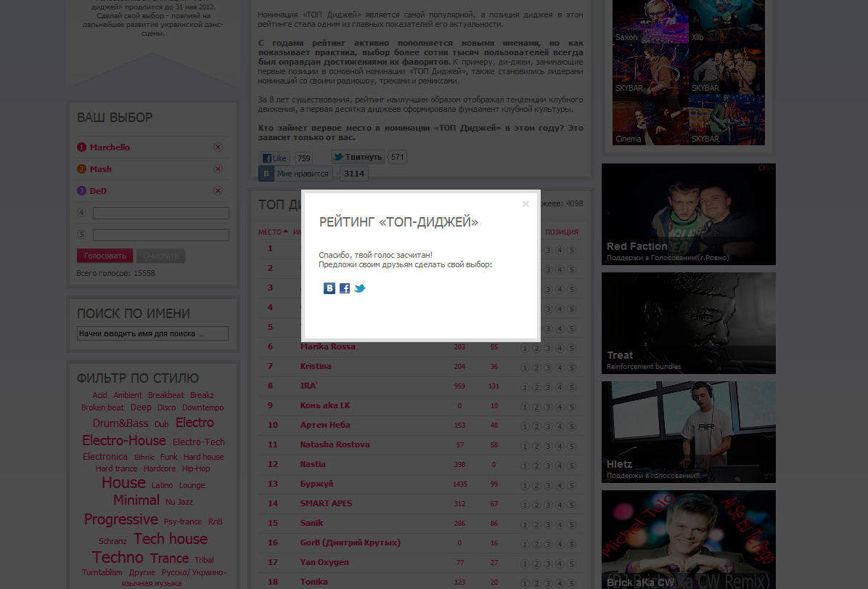Viewport: 868px width, 589px height.
Task: Click the VK Мне нравится button
Action: coord(295,174)
